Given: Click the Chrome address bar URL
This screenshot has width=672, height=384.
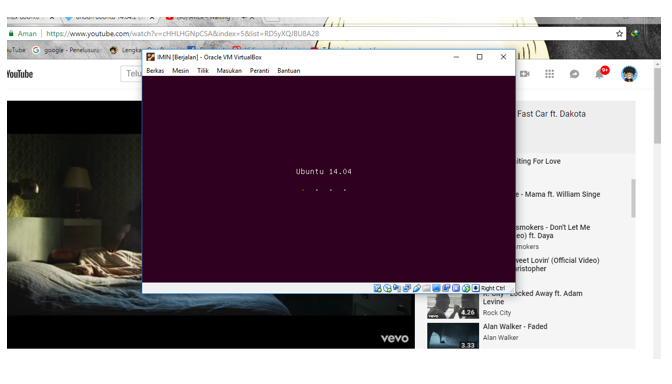Looking at the screenshot, I should pyautogui.click(x=183, y=33).
